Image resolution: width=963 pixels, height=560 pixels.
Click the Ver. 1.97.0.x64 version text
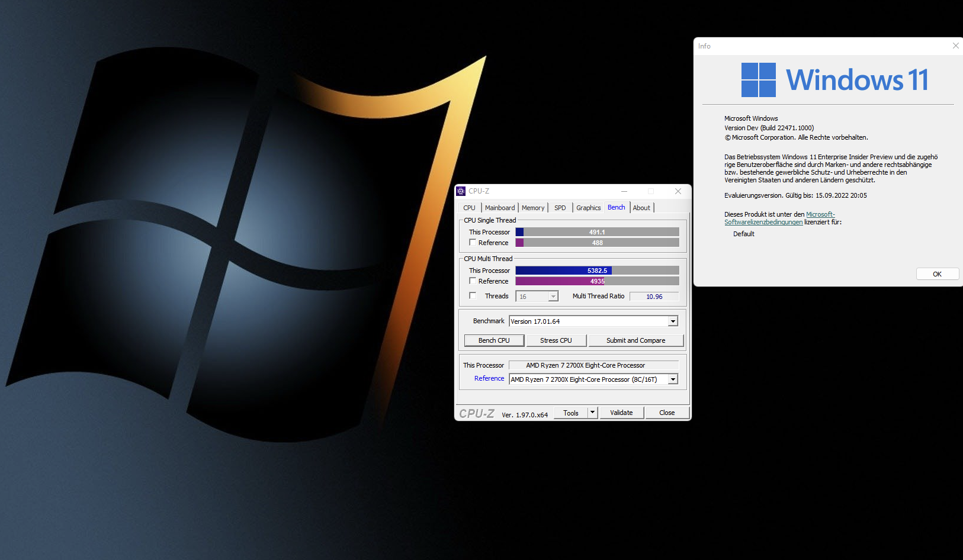pos(525,415)
